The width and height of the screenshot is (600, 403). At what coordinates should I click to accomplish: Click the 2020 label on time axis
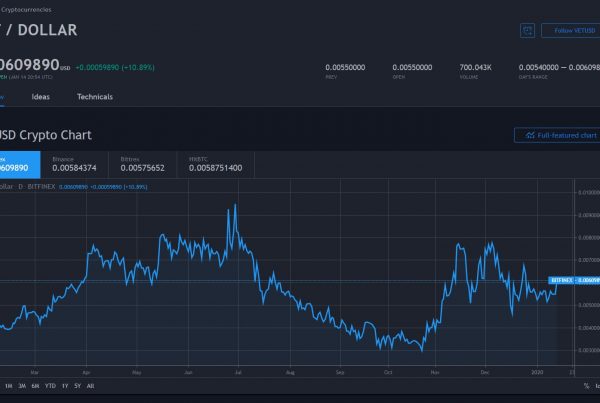[x=537, y=372]
